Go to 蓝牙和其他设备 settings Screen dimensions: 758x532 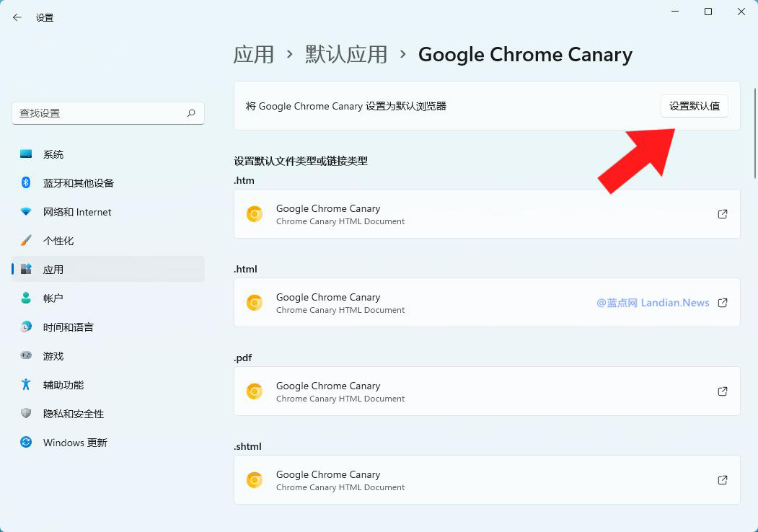coord(108,182)
